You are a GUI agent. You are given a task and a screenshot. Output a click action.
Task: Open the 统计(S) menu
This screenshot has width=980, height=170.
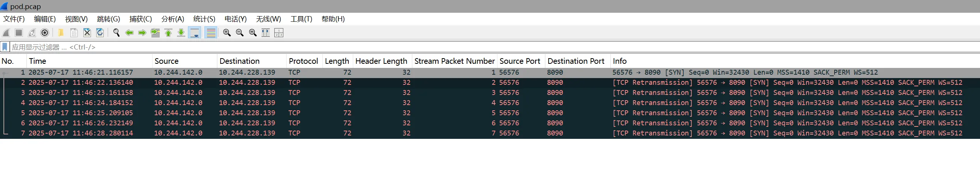point(204,19)
